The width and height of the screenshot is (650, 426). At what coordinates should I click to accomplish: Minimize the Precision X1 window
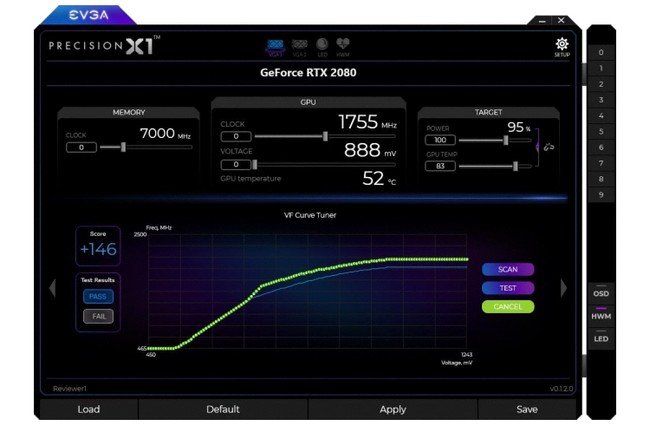[542, 20]
